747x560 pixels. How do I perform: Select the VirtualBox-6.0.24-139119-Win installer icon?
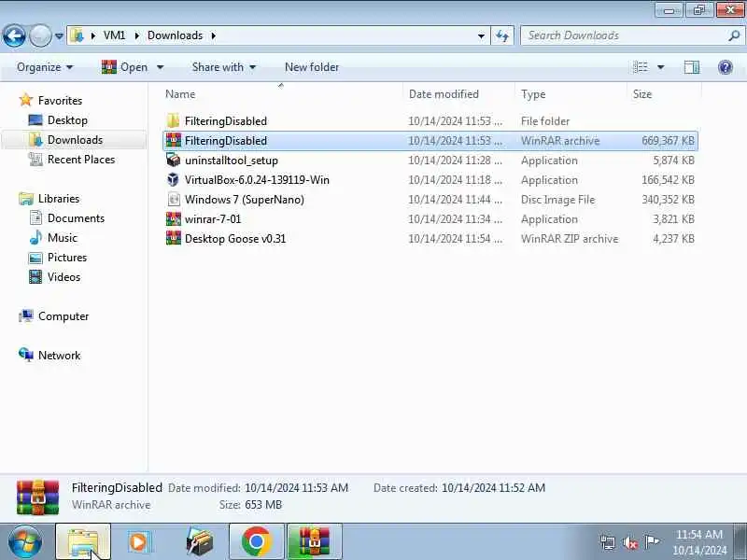pyautogui.click(x=173, y=179)
